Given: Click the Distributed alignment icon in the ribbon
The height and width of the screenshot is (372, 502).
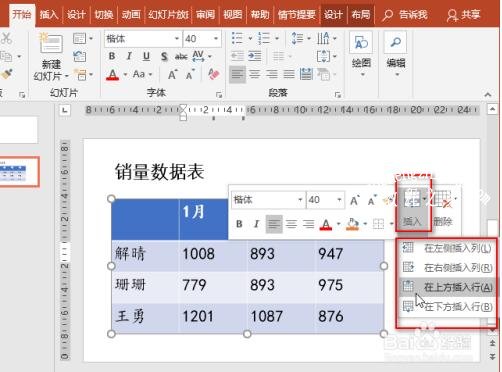Looking at the screenshot, I should tap(306, 74).
